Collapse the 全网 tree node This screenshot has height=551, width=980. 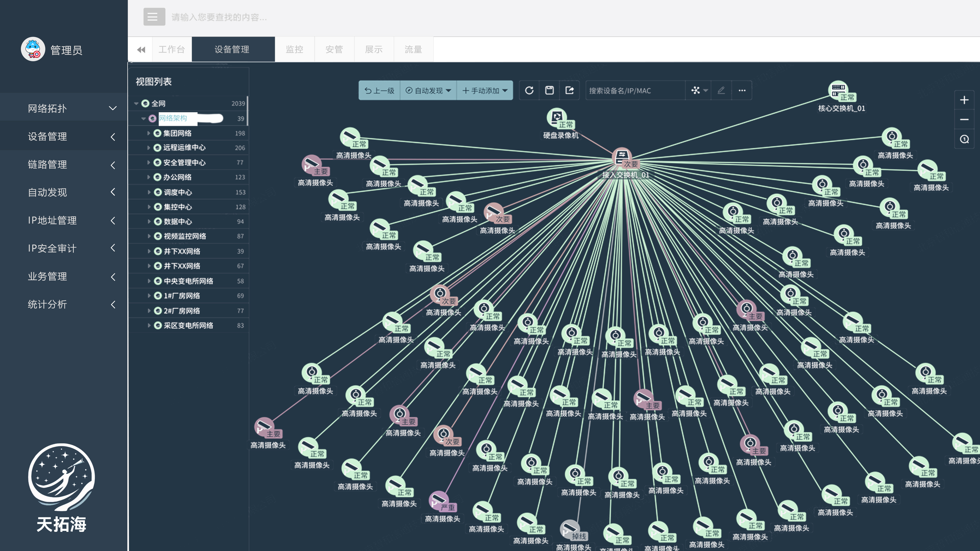(136, 103)
